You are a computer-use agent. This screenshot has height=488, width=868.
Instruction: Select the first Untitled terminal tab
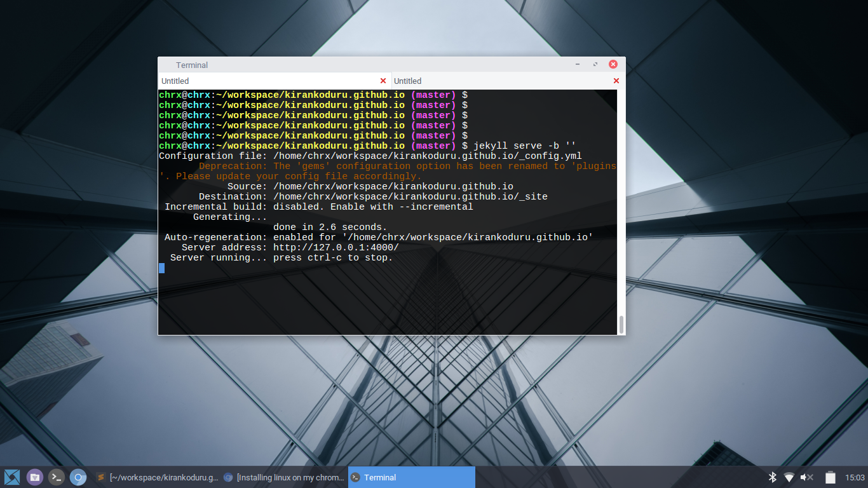coord(275,81)
